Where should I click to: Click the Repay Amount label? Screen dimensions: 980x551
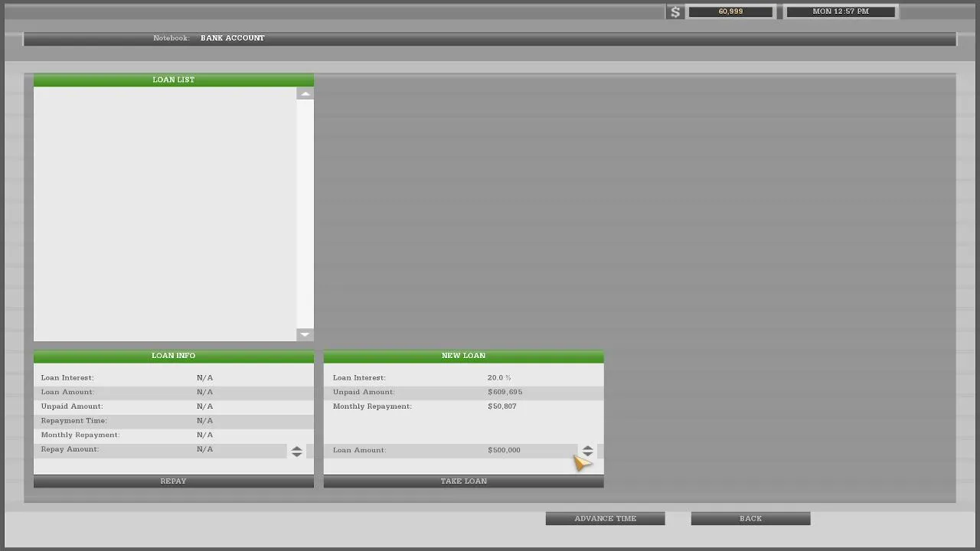pyautogui.click(x=70, y=449)
